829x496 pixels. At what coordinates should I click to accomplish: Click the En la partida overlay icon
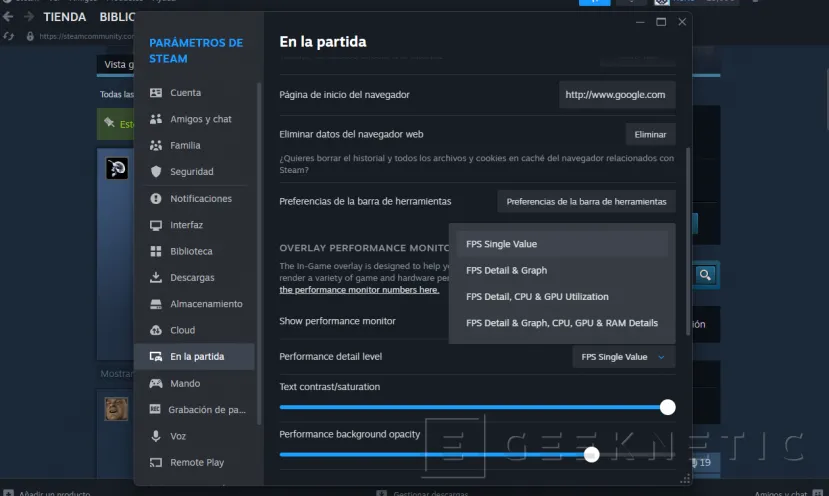tap(155, 356)
